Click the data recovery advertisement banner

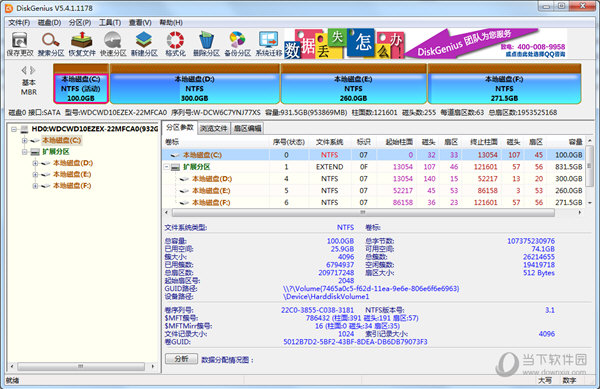pyautogui.click(x=425, y=44)
